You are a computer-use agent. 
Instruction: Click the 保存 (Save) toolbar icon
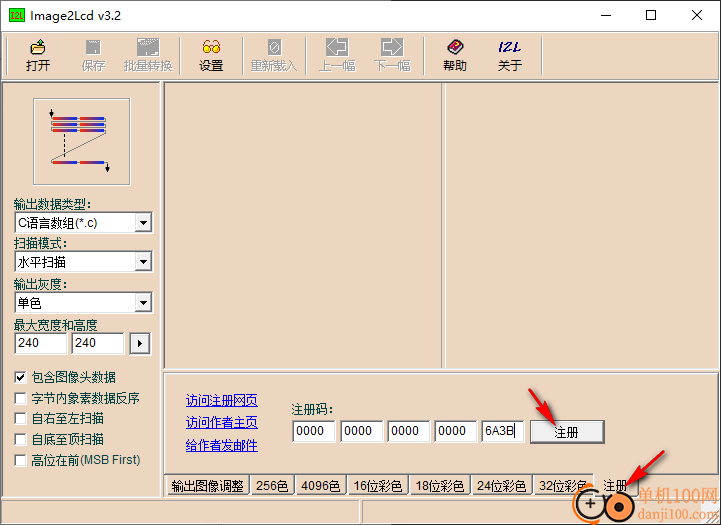coord(93,55)
